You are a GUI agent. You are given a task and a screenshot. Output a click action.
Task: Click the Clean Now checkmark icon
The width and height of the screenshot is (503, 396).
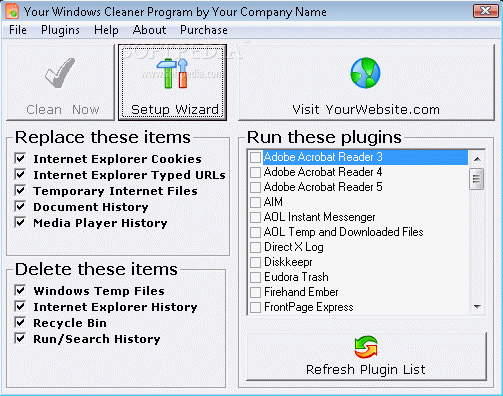(x=60, y=73)
